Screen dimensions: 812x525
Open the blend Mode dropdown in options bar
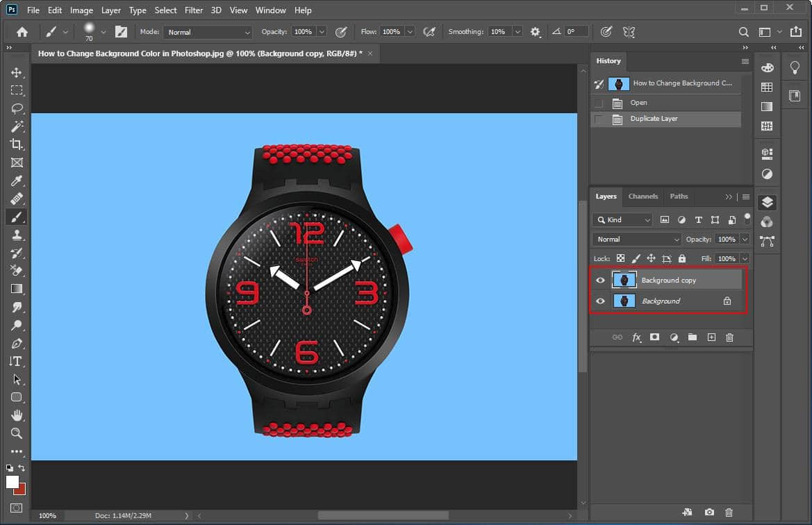click(208, 32)
